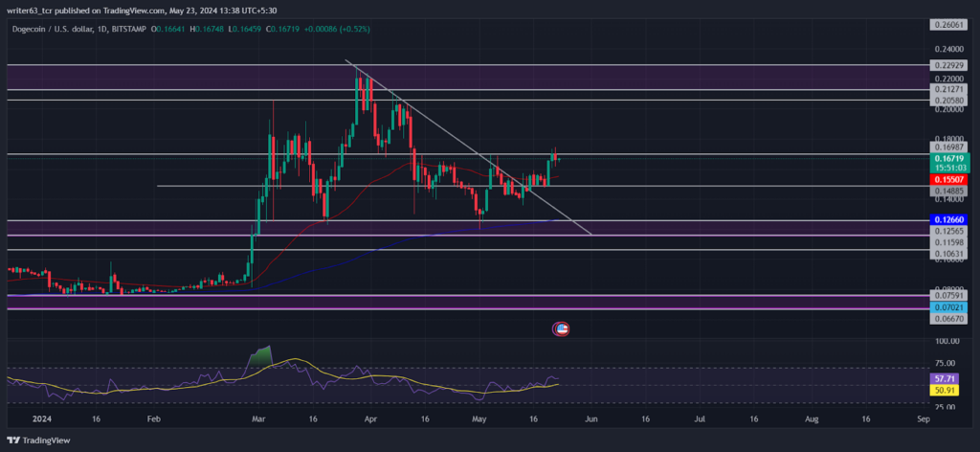This screenshot has width=980, height=452.
Task: Click the descending trendline on the chart
Action: 467,147
